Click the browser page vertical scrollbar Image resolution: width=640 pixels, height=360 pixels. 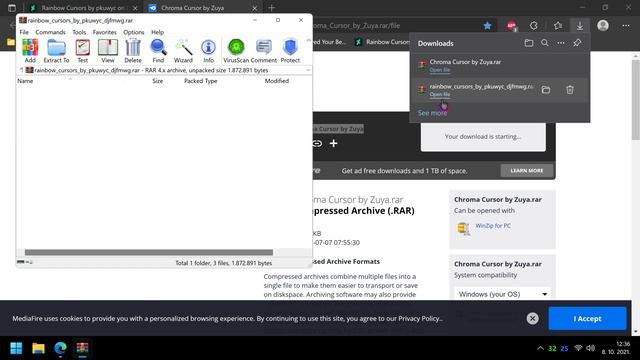(x=636, y=100)
